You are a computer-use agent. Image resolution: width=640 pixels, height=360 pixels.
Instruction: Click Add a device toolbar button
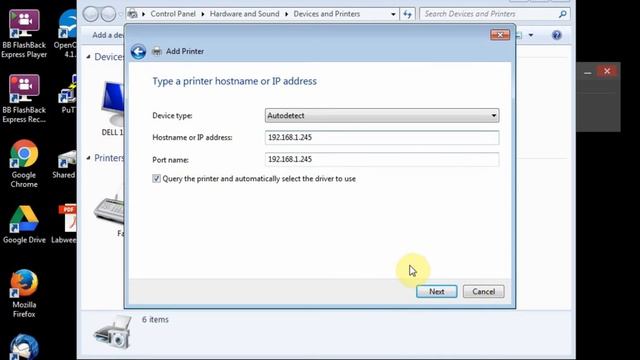click(x=108, y=35)
